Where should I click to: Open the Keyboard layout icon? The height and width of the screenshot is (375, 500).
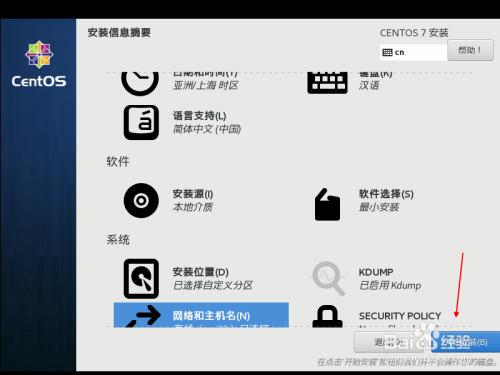coord(327,83)
